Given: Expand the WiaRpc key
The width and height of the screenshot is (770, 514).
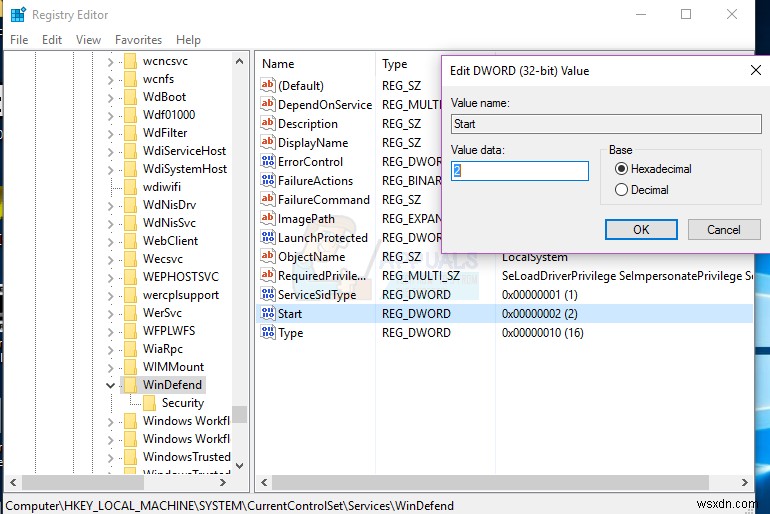Looking at the screenshot, I should coord(110,350).
